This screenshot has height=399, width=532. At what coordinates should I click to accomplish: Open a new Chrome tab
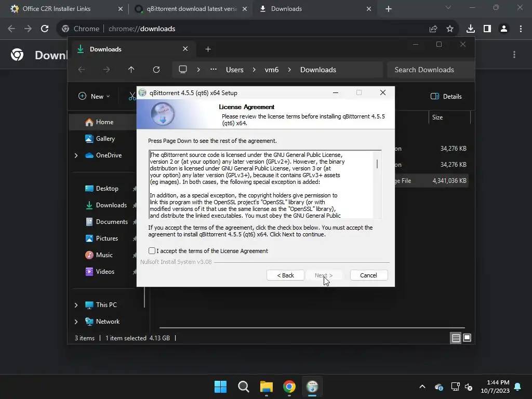pyautogui.click(x=389, y=9)
